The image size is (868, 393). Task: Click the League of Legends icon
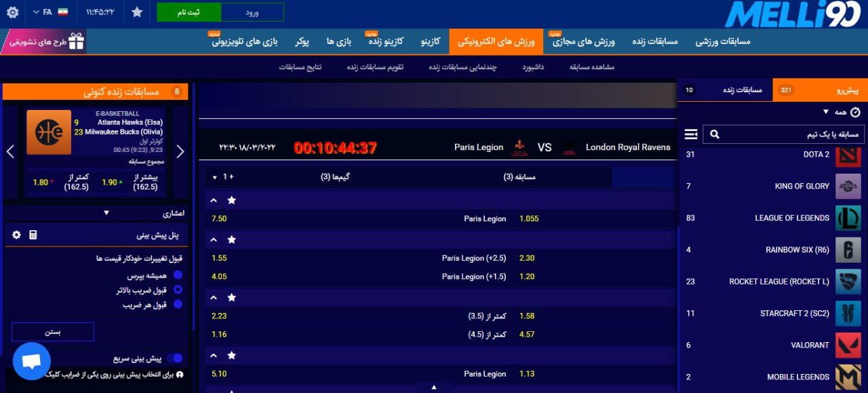click(x=848, y=218)
